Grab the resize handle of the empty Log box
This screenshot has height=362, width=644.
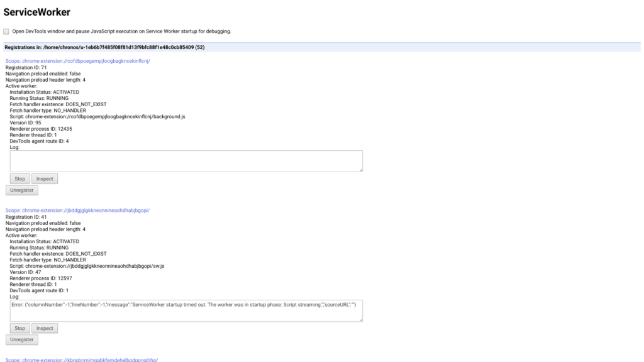click(360, 170)
